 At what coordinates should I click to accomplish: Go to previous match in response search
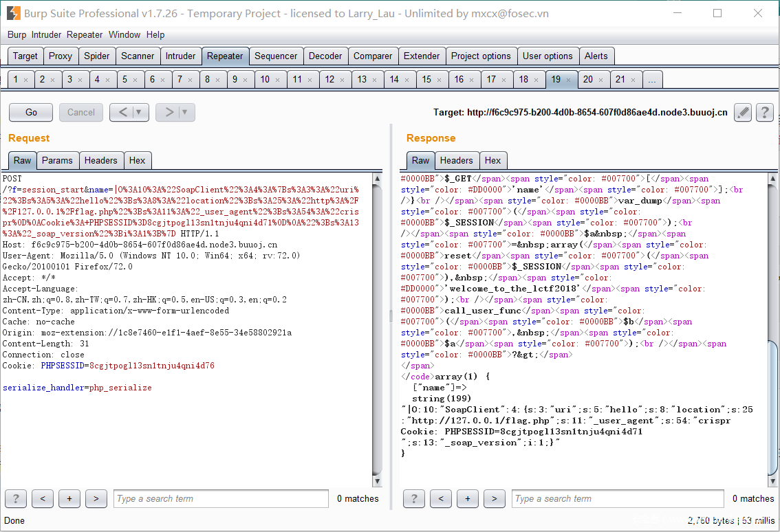441,499
